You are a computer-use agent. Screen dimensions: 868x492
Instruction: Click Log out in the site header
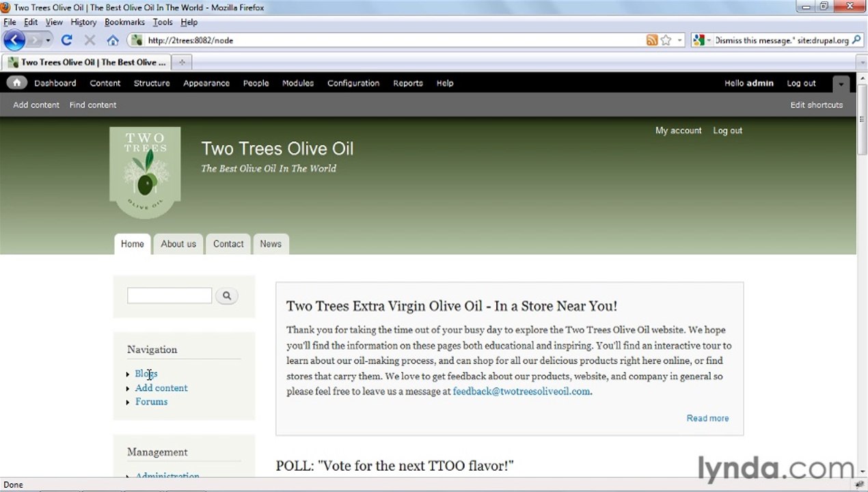pyautogui.click(x=728, y=131)
